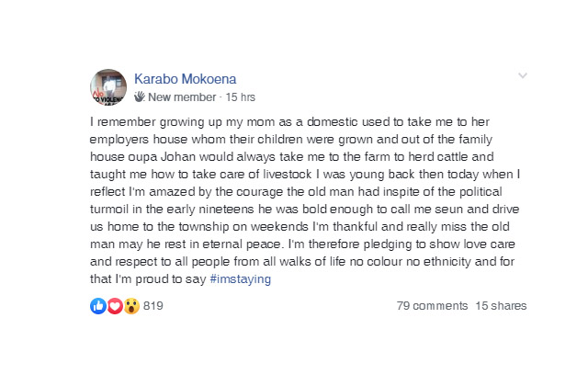Click the yellow Wow reaction emoji
588x386 pixels.
(x=130, y=306)
